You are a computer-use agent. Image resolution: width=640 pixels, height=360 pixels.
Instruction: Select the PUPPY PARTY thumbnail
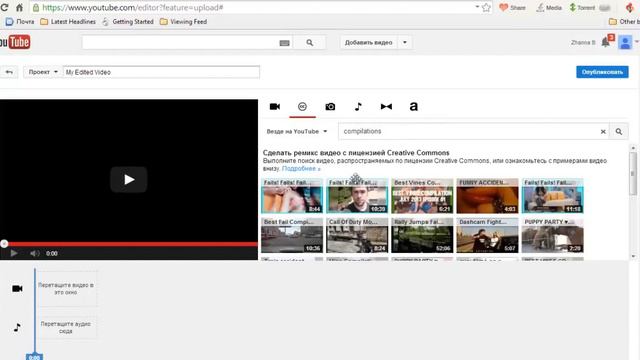coord(553,236)
